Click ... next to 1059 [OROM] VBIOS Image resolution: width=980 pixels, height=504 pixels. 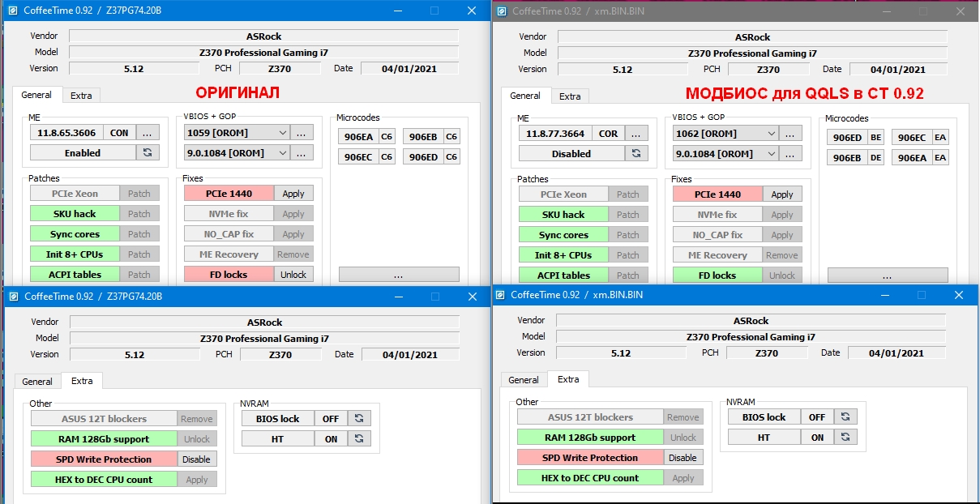click(302, 132)
